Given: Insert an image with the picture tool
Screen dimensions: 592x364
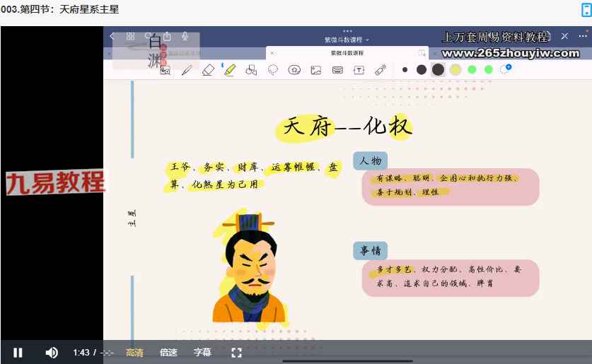Looking at the screenshot, I should pos(316,70).
